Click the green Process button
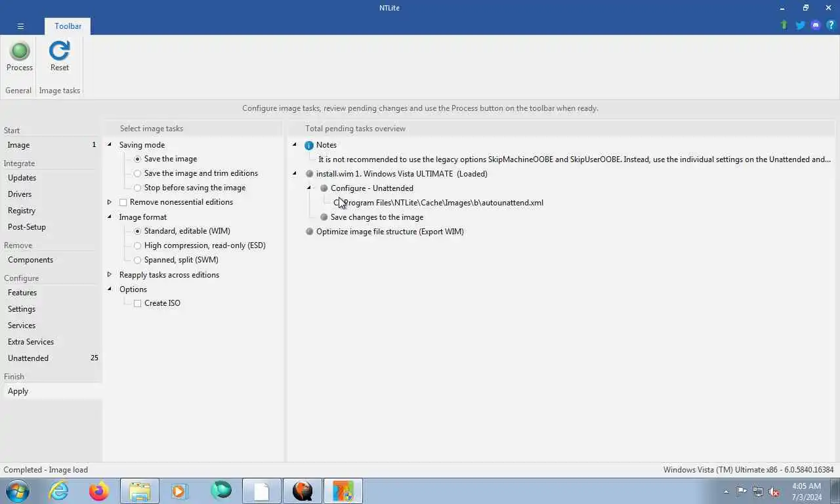This screenshot has width=840, height=504. coord(20,56)
